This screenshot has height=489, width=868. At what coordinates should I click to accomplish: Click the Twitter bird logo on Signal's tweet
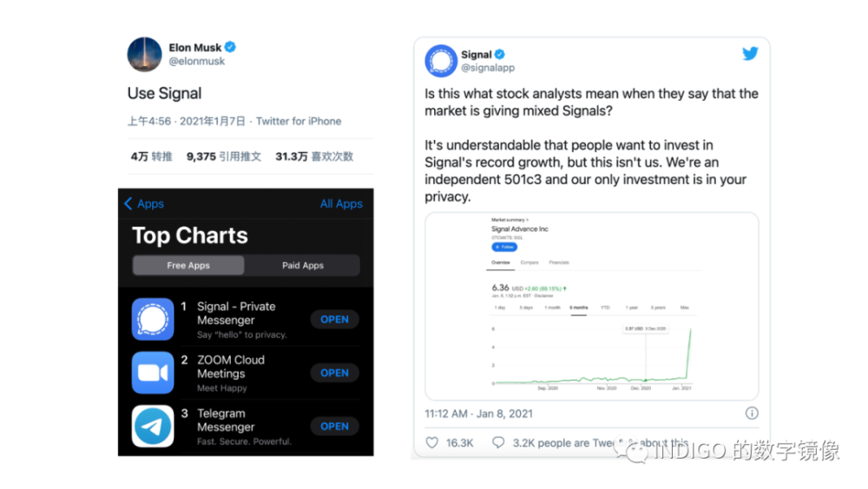pyautogui.click(x=750, y=54)
